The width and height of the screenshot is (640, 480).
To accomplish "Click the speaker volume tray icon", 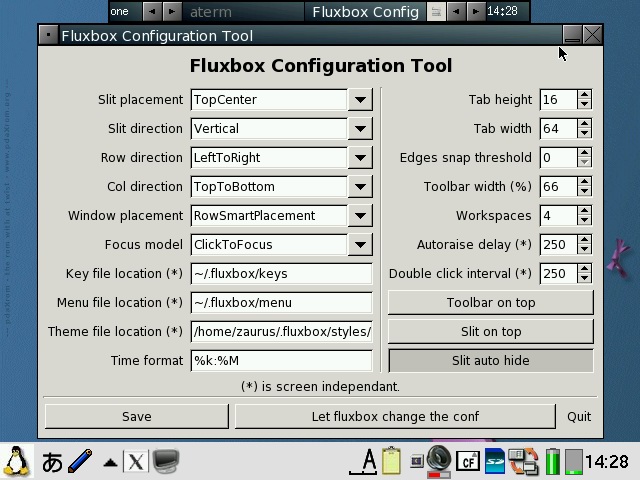I will coord(438,460).
